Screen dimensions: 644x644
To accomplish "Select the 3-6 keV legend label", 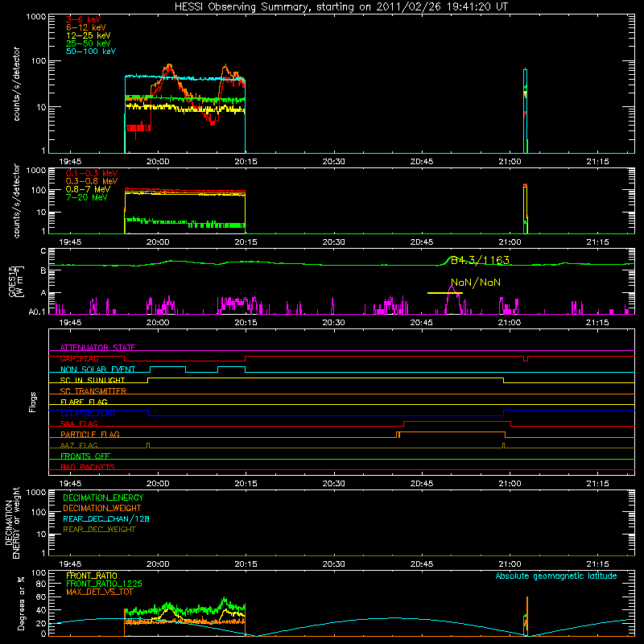I will [83, 19].
